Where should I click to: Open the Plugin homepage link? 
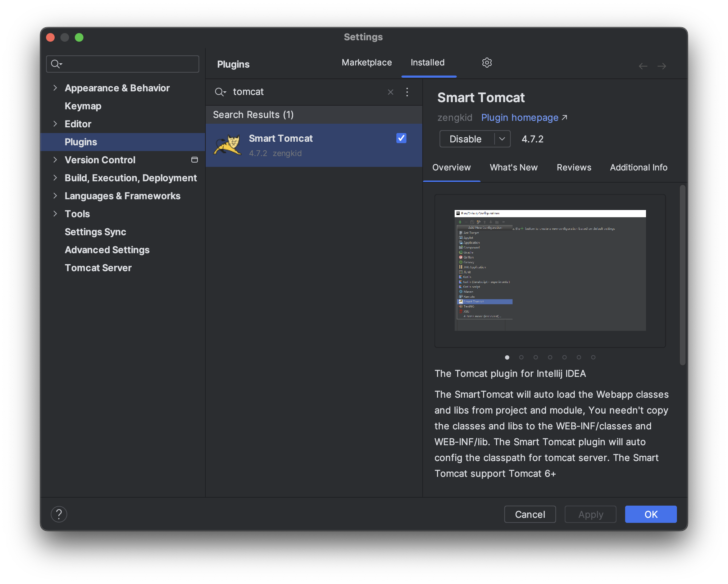(520, 118)
